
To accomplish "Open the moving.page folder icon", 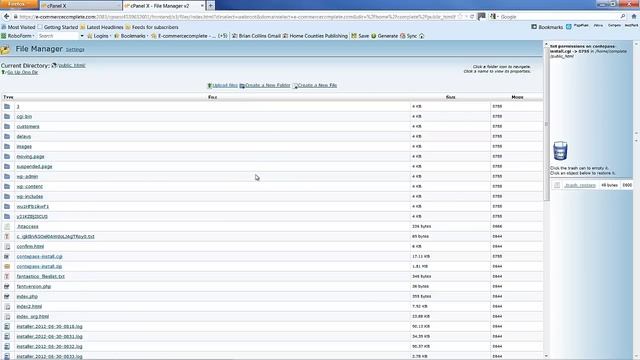I will click(x=7, y=156).
